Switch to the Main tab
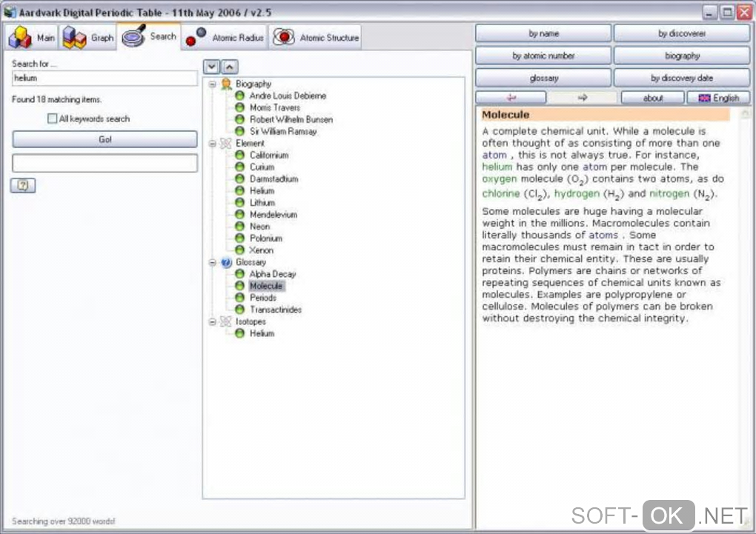 coord(32,37)
